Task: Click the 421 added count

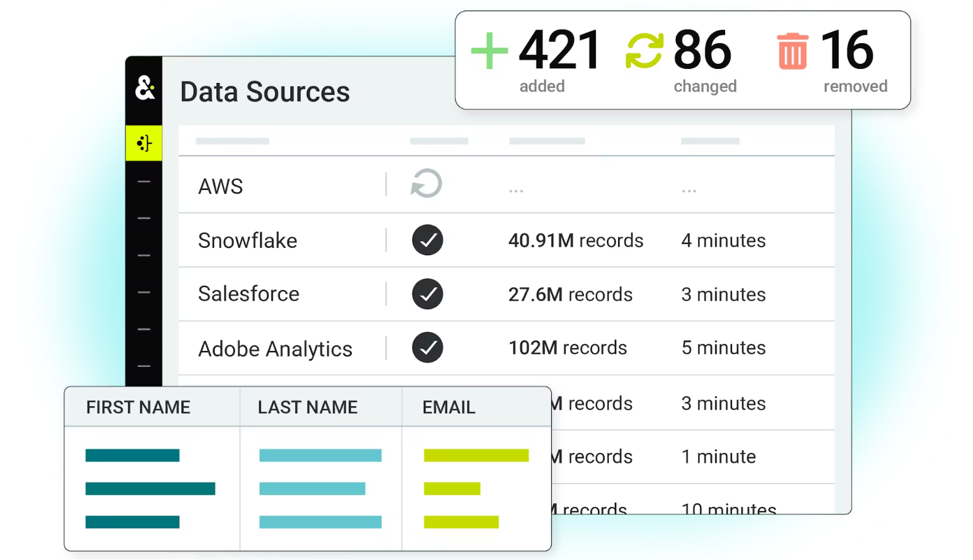Action: coord(560,50)
